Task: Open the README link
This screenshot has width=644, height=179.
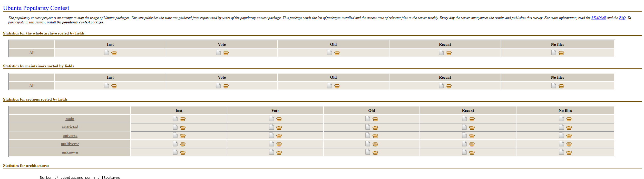Action: pyautogui.click(x=599, y=18)
